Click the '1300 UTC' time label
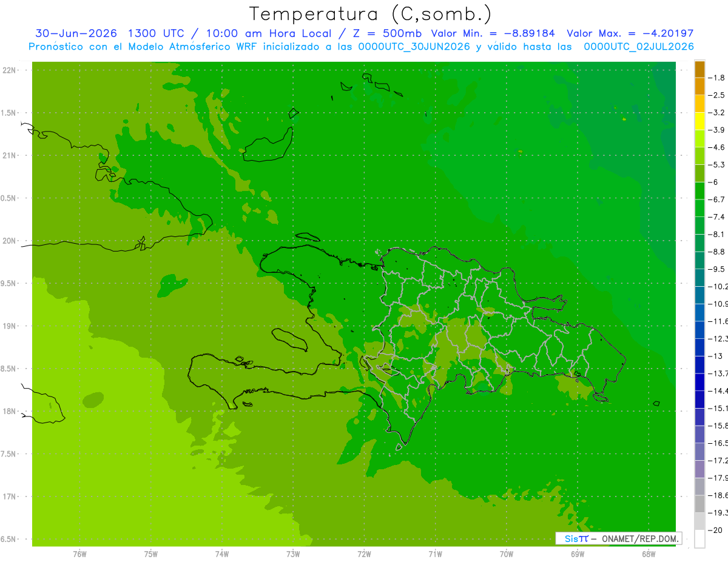 [157, 33]
